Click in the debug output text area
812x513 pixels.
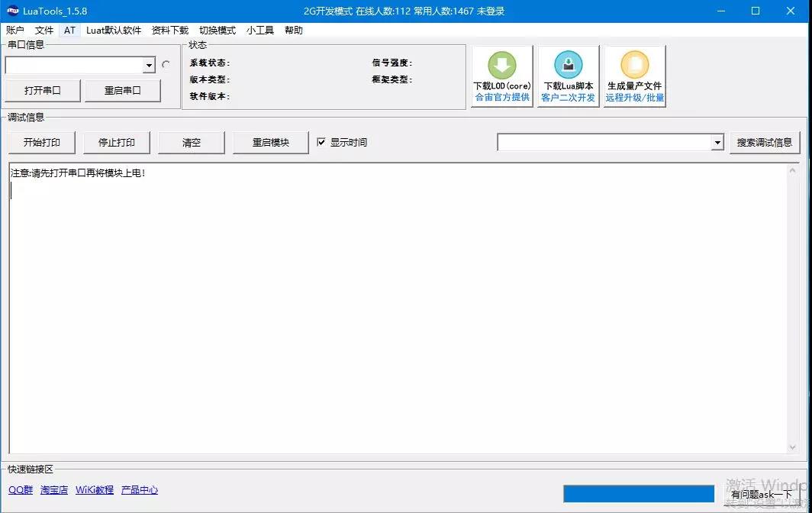pos(398,308)
